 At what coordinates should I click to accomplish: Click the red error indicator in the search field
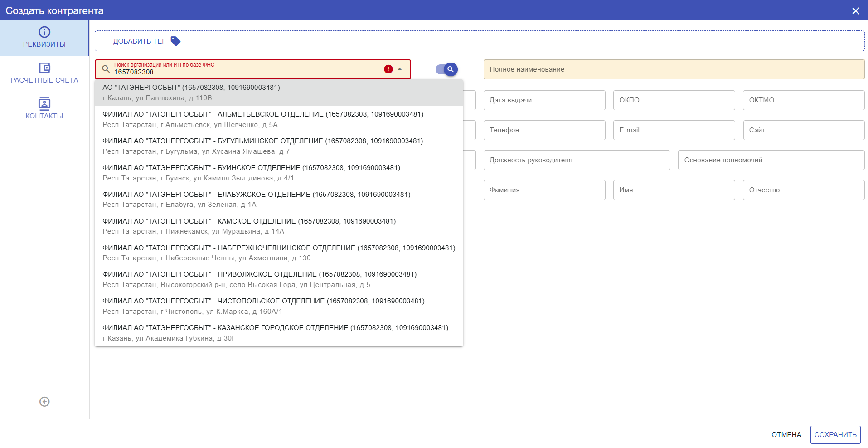click(388, 69)
